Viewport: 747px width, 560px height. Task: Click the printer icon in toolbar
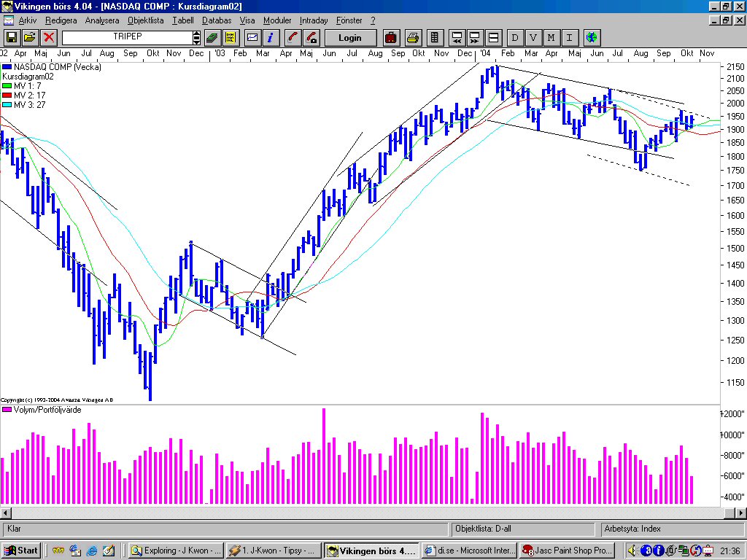click(x=414, y=37)
